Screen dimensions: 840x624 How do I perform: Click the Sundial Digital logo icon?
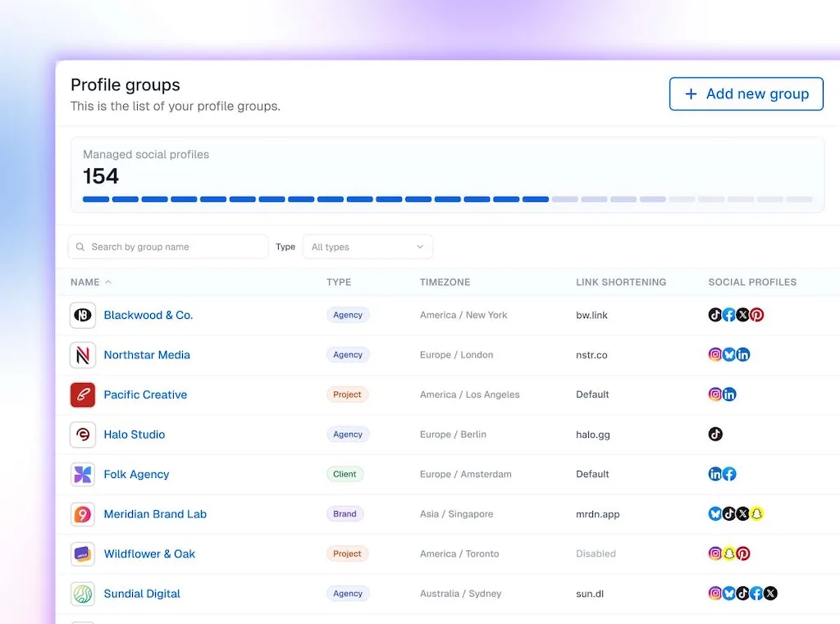point(83,594)
